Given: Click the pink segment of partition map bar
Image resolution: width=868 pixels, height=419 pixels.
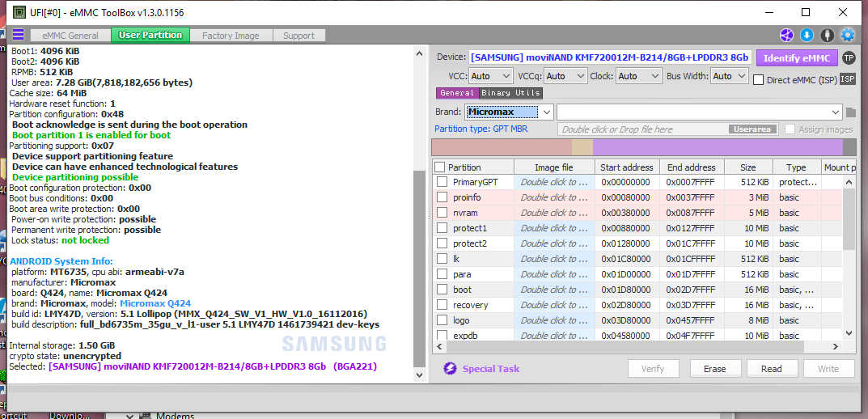Looking at the screenshot, I should pos(502,147).
